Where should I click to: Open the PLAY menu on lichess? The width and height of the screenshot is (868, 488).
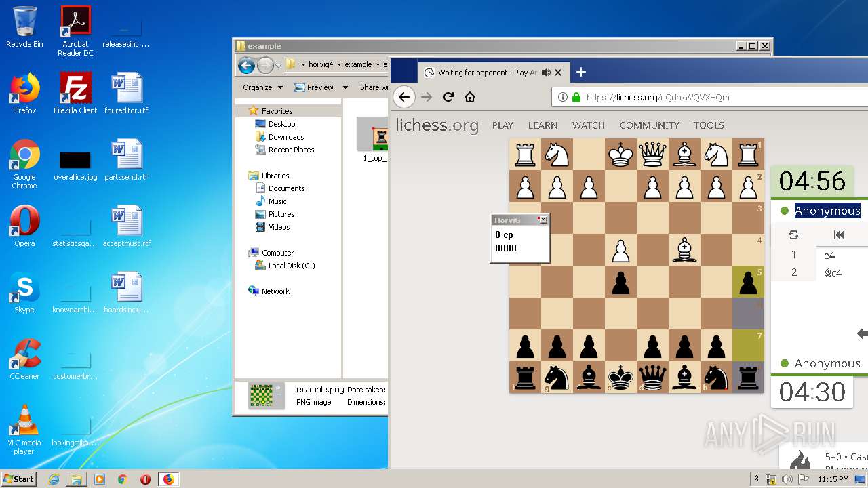(502, 125)
